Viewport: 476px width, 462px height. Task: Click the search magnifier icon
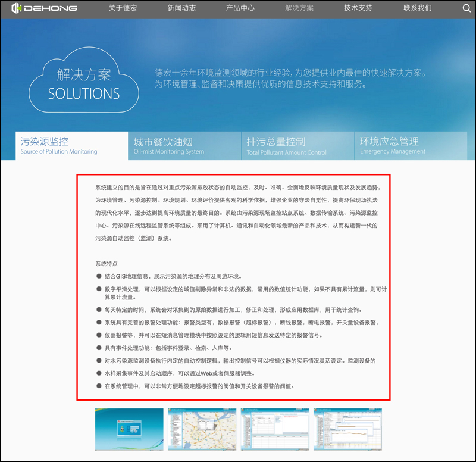pos(466,8)
